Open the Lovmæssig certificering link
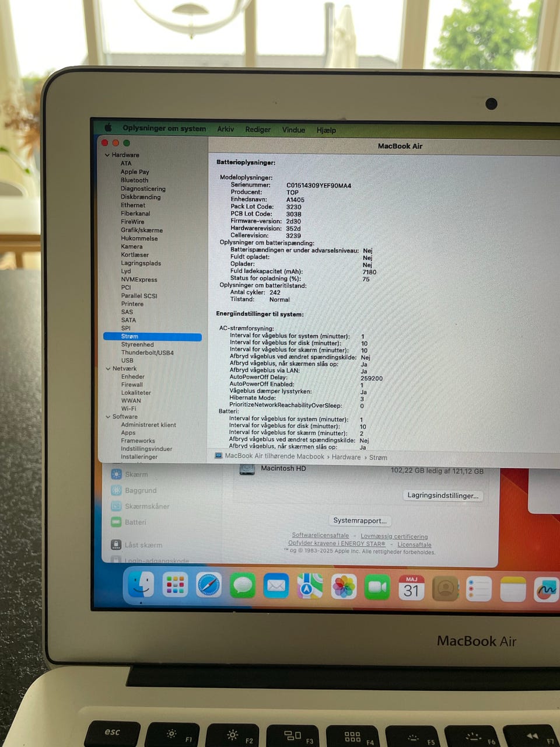The image size is (560, 747). pos(394,536)
